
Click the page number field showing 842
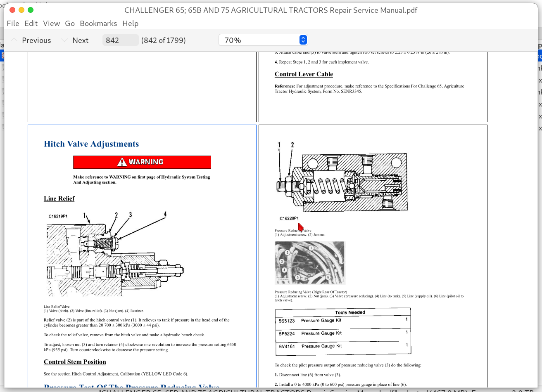click(120, 40)
